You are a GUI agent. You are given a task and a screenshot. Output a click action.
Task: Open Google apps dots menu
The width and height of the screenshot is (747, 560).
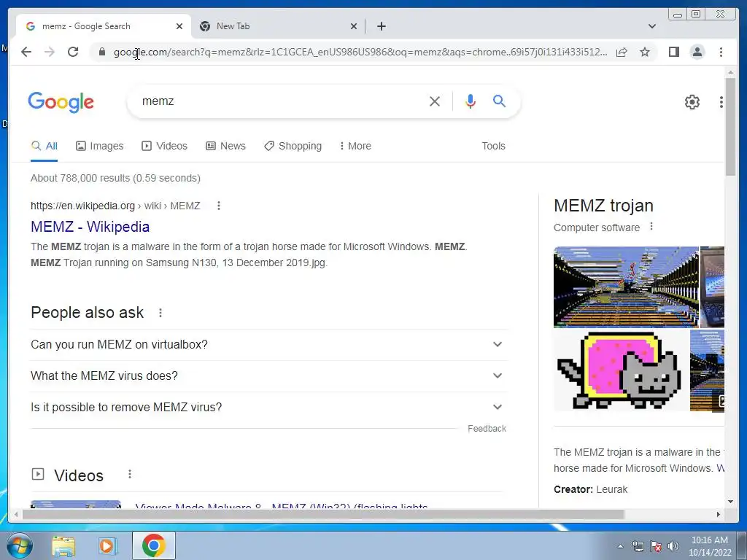[x=721, y=101]
